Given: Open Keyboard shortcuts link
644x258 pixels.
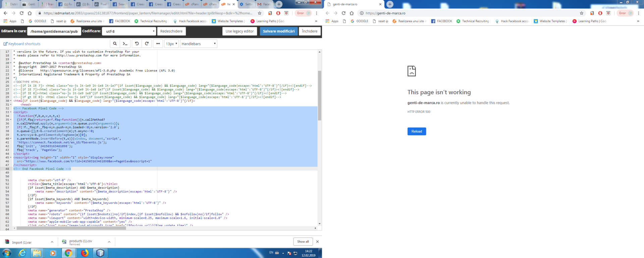Looking at the screenshot, I should coord(22,44).
